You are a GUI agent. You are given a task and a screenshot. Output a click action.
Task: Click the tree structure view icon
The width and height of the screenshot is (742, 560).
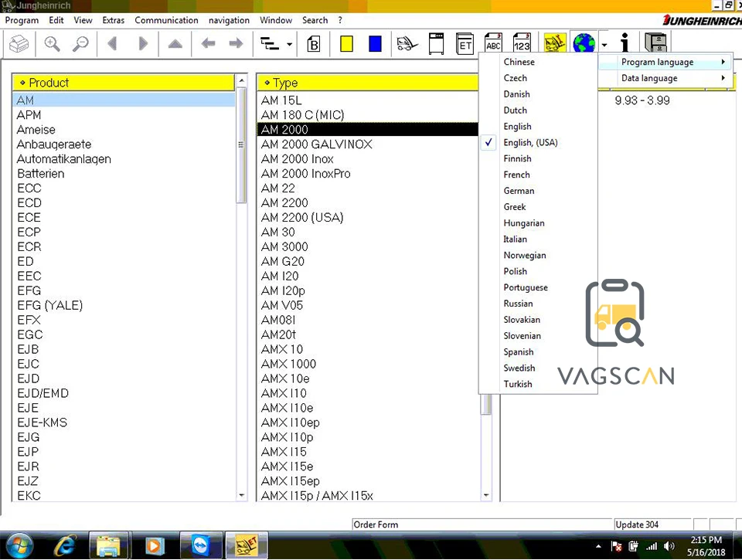(x=270, y=44)
